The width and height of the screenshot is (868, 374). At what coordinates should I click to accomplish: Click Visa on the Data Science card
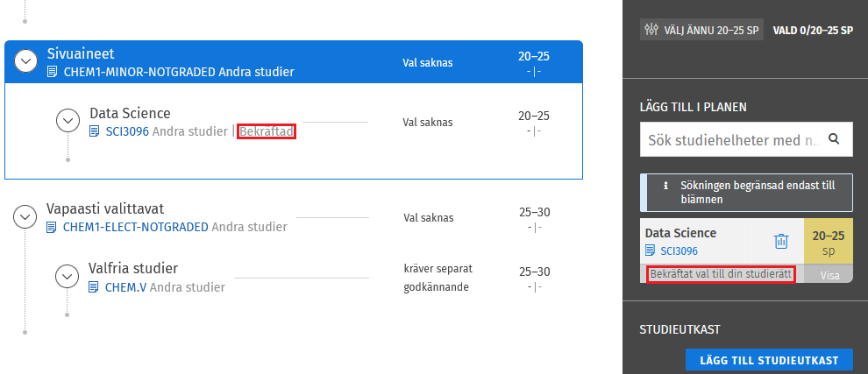[x=829, y=274]
